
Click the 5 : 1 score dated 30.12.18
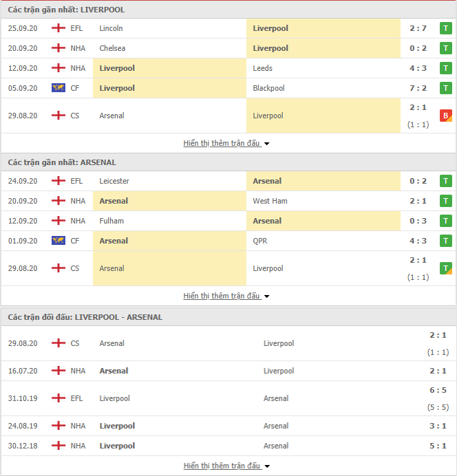tap(438, 446)
